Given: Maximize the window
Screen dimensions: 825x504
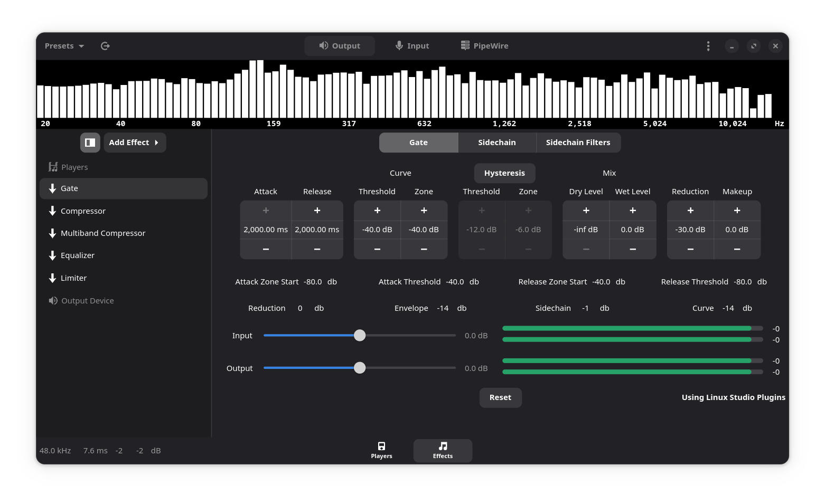Looking at the screenshot, I should 754,46.
